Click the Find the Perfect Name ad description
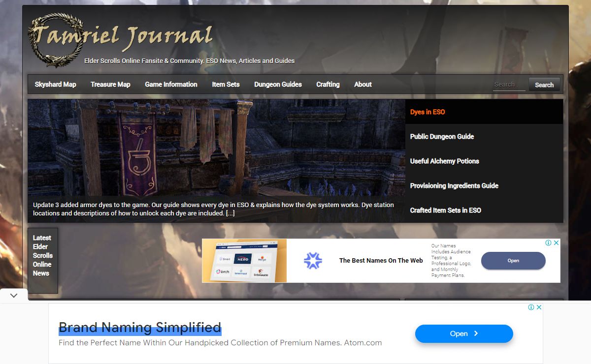Screen dimensions: 591x364 pos(220,343)
